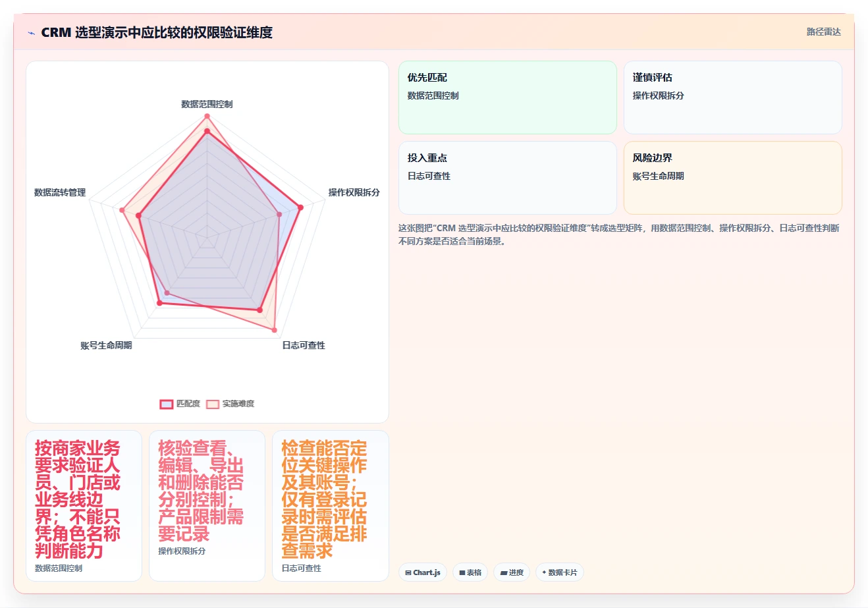Click the page title CRM 选型演示中应比较的权限验证维度

pos(157,32)
